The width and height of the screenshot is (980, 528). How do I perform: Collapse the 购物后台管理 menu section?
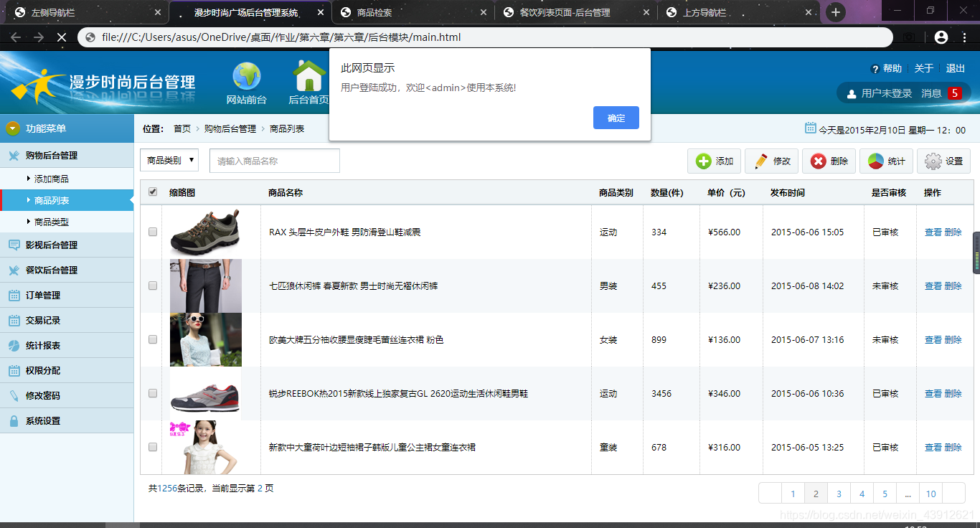(x=67, y=155)
